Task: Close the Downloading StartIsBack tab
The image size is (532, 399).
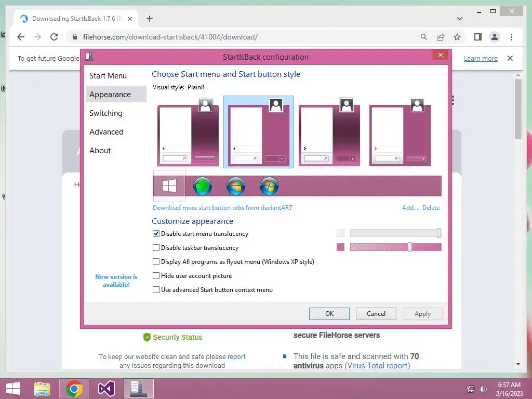Action: coord(129,19)
